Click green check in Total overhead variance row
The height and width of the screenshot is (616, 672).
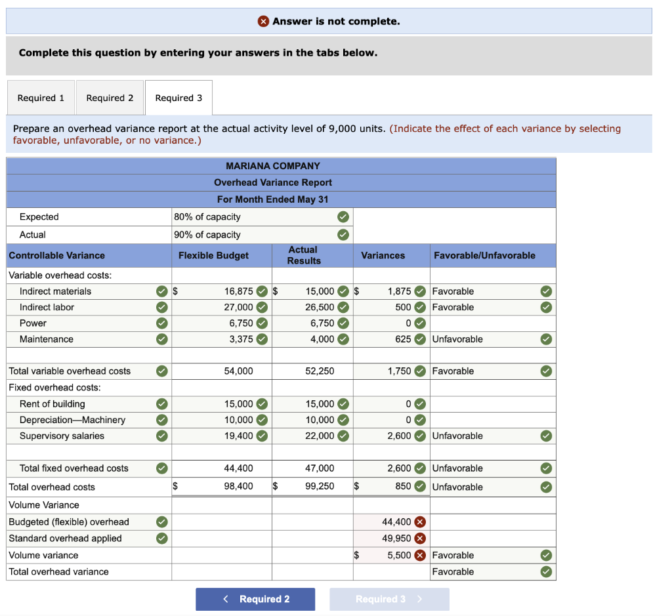546,571
